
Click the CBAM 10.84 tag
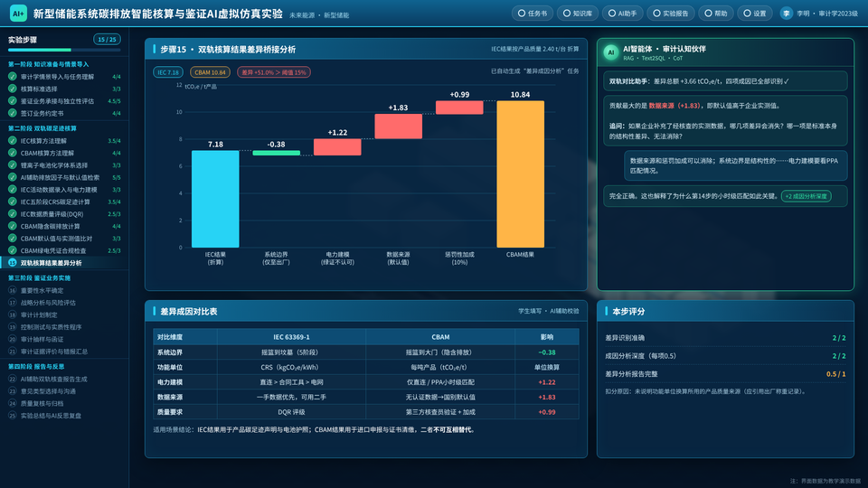point(210,72)
